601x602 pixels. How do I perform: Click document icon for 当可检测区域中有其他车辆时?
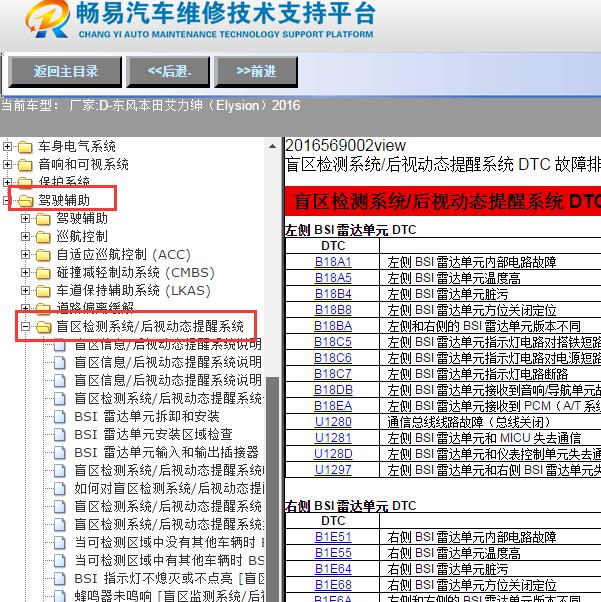pos(60,561)
